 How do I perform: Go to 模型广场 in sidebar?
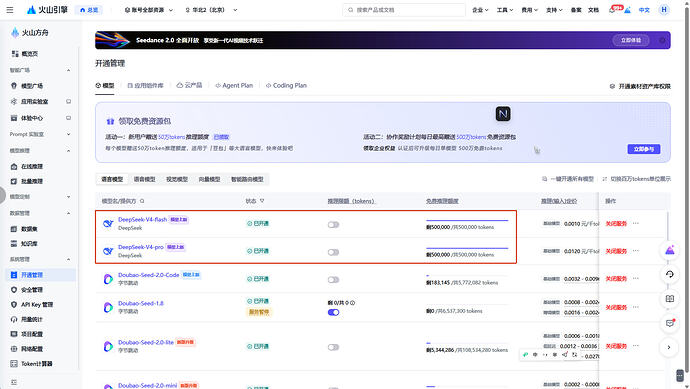pyautogui.click(x=27, y=86)
